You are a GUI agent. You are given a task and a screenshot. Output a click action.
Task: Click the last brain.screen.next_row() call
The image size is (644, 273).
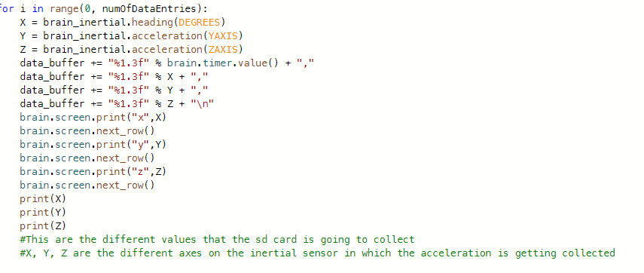(x=87, y=185)
